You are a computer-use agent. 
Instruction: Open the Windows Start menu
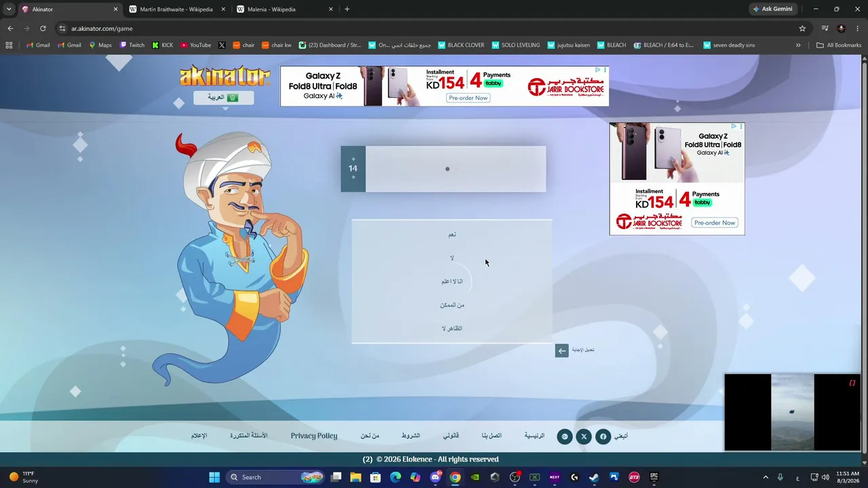coord(214,477)
